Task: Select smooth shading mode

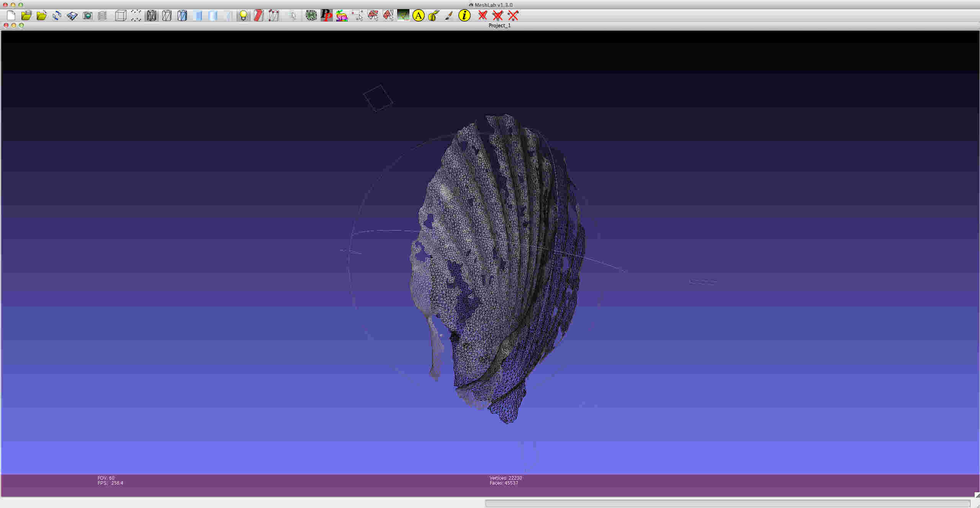Action: click(x=213, y=16)
